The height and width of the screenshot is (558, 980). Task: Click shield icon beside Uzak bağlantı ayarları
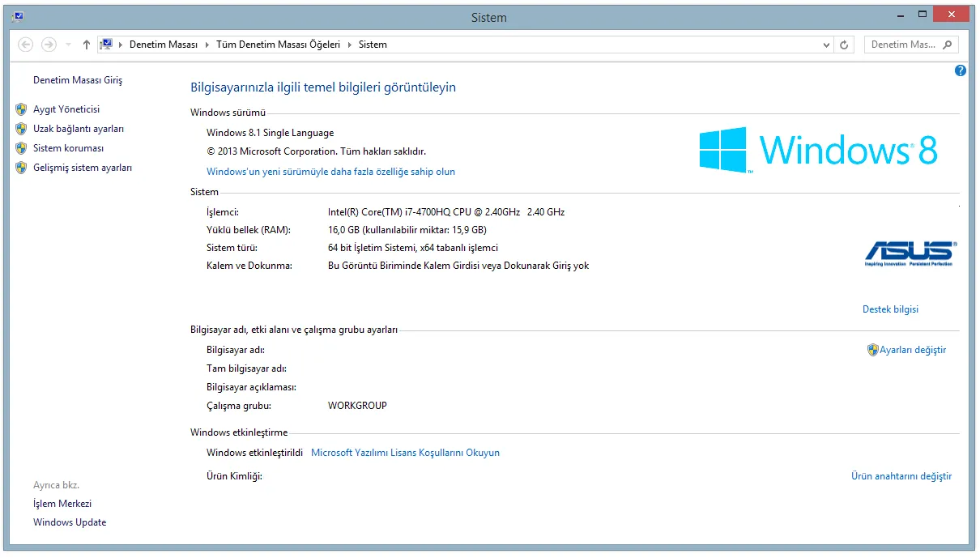[x=21, y=129]
